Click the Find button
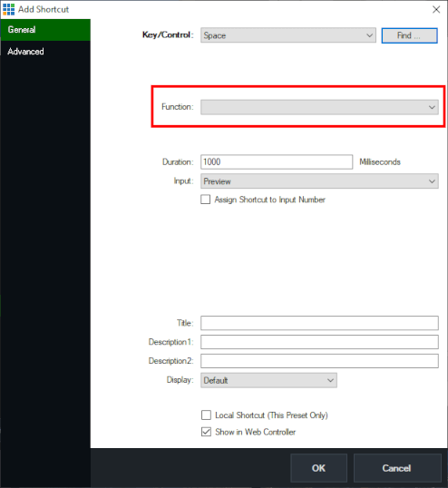The width and height of the screenshot is (448, 488). click(x=409, y=35)
